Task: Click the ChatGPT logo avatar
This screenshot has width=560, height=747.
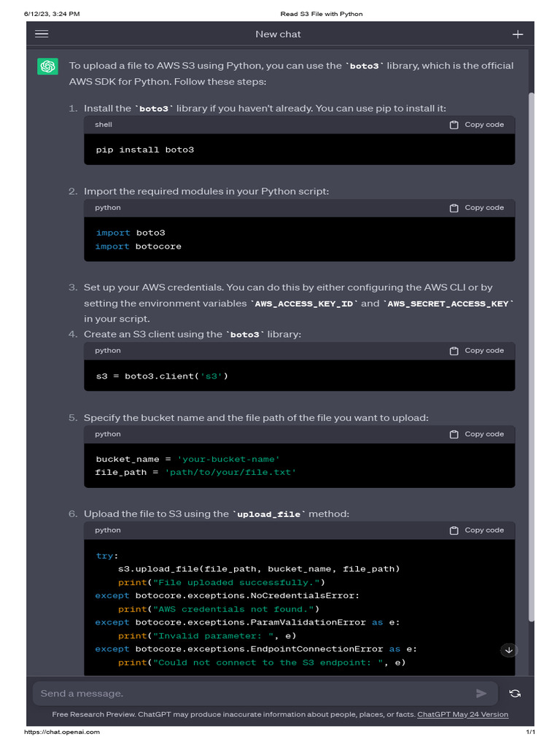Action: (x=48, y=66)
